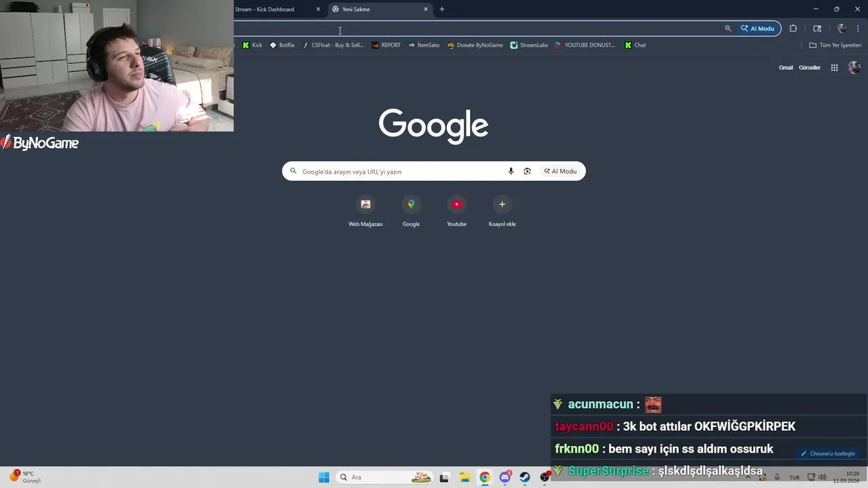Open the İtemSatış bookmark

pyautogui.click(x=424, y=45)
